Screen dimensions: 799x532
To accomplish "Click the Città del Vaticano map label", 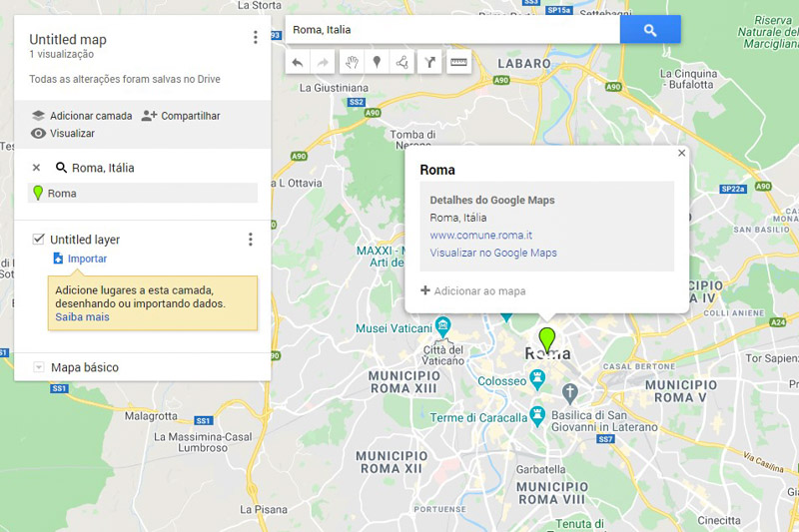I will pyautogui.click(x=443, y=355).
